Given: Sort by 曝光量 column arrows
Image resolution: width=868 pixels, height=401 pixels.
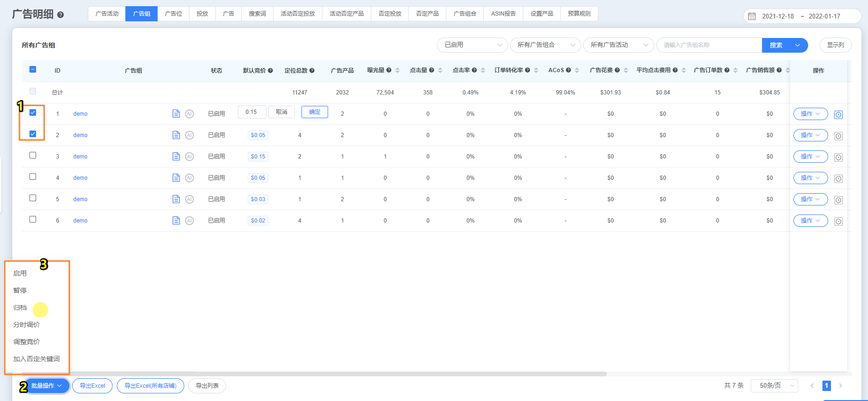Looking at the screenshot, I should [x=397, y=70].
